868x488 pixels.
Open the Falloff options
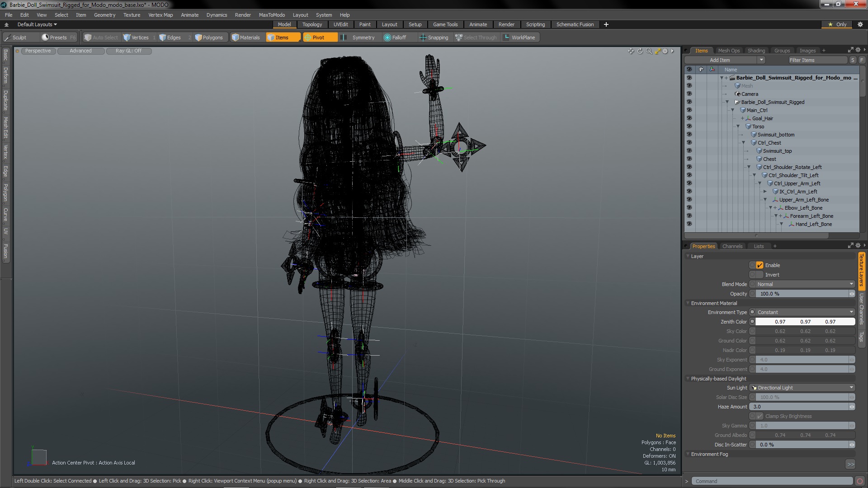[x=395, y=38]
